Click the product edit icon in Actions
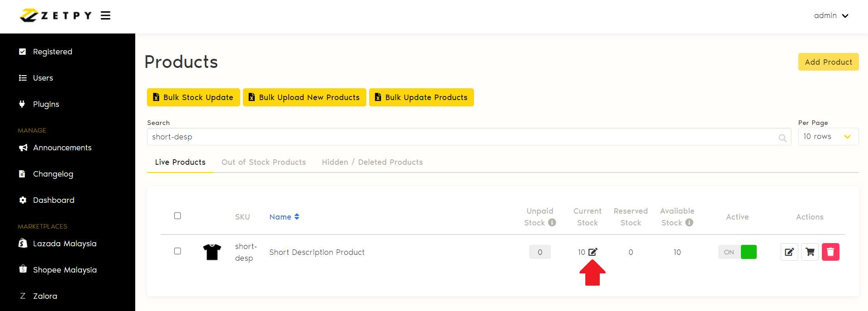 click(x=789, y=252)
